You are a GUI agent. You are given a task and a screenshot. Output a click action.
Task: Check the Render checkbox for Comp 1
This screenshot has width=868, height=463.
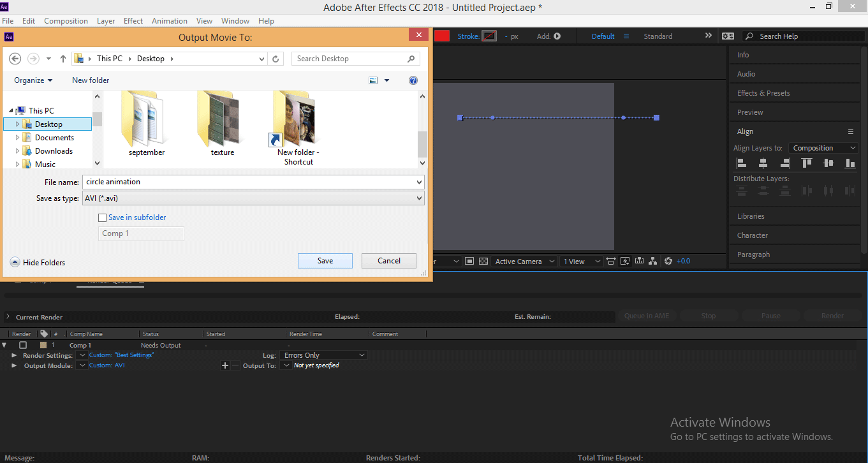point(23,345)
